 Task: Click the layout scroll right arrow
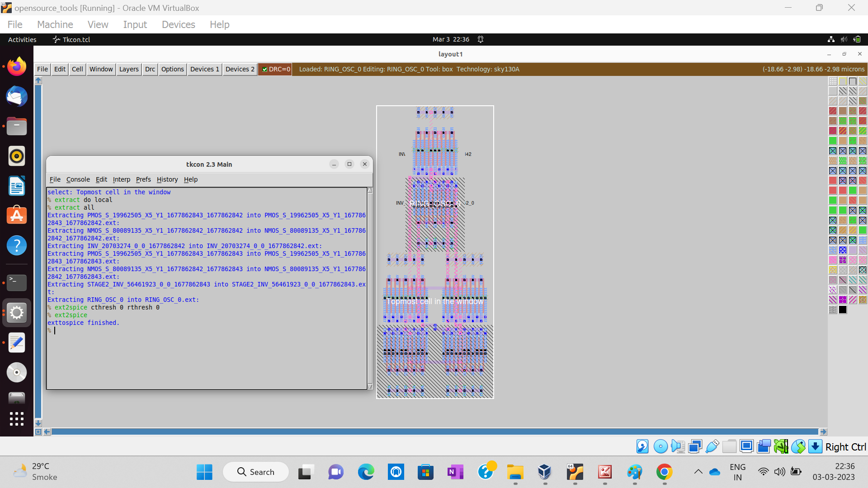(x=823, y=432)
